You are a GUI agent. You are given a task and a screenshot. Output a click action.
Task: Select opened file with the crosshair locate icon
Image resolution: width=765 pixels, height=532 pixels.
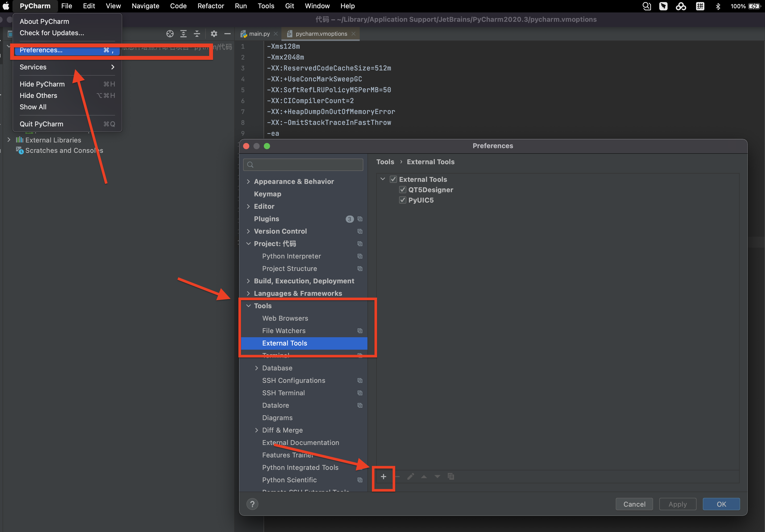coord(170,34)
